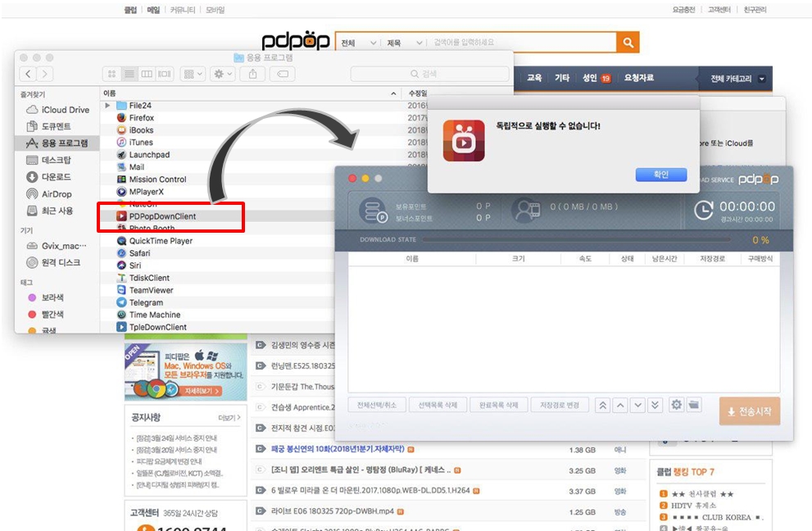Click 저장경로 변경 in the download client
This screenshot has width=812, height=531.
560,405
